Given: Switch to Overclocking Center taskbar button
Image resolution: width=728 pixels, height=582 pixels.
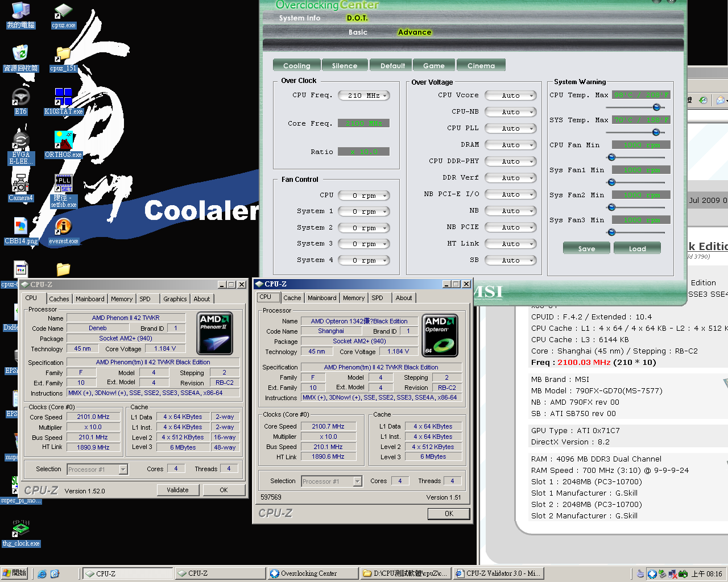Looking at the screenshot, I should pyautogui.click(x=313, y=574).
